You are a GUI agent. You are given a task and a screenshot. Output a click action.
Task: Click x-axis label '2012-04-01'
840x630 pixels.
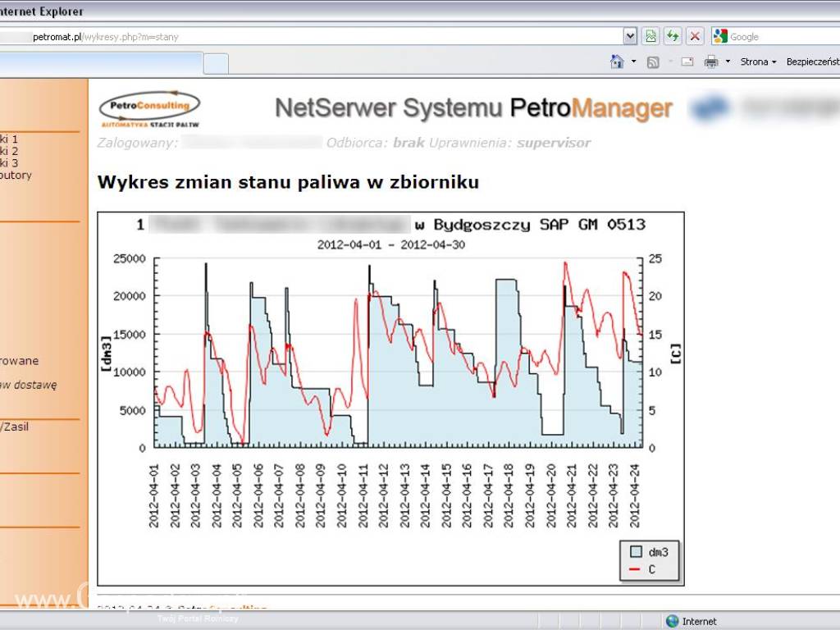tap(153, 496)
